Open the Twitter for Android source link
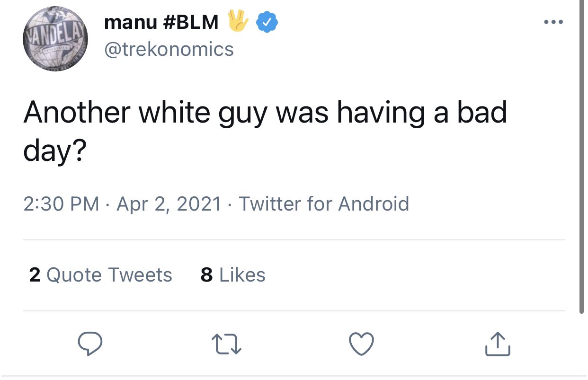This screenshot has height=380, width=588. (324, 204)
